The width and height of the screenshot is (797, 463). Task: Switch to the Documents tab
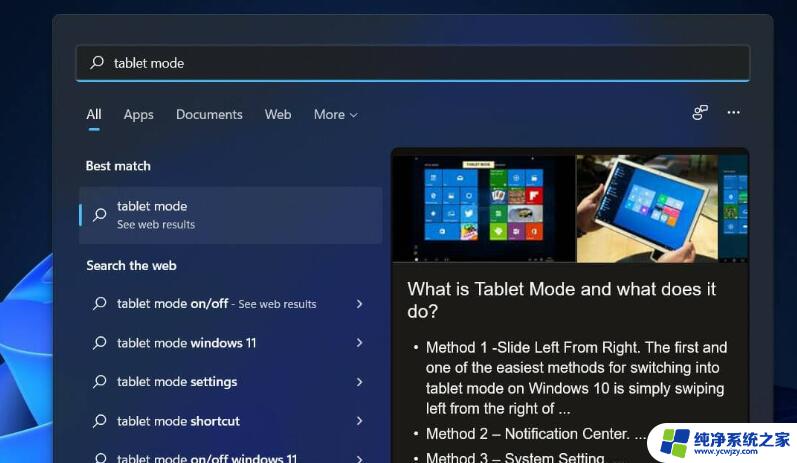point(209,114)
